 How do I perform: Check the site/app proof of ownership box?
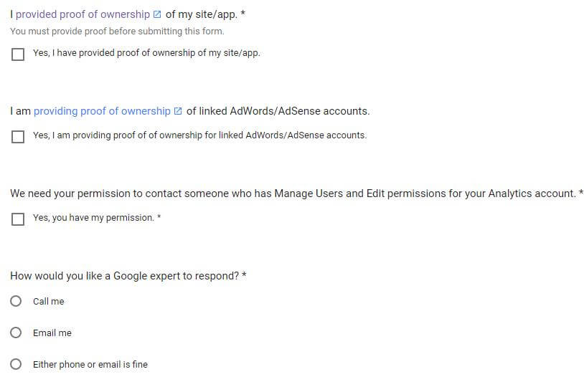click(x=18, y=54)
